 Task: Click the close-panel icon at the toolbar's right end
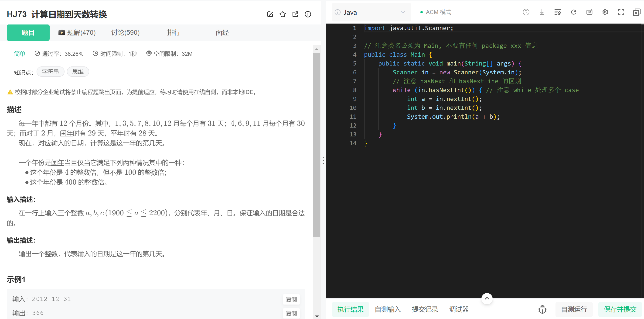point(637,12)
